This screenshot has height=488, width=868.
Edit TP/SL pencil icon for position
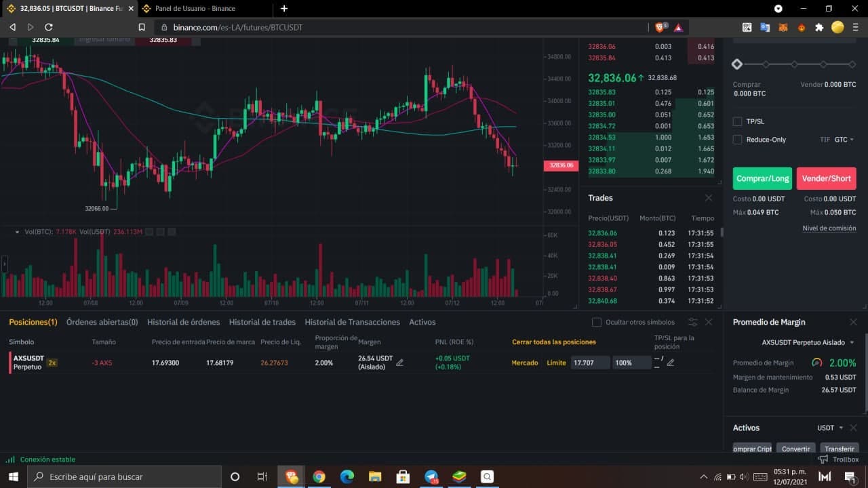click(x=671, y=363)
